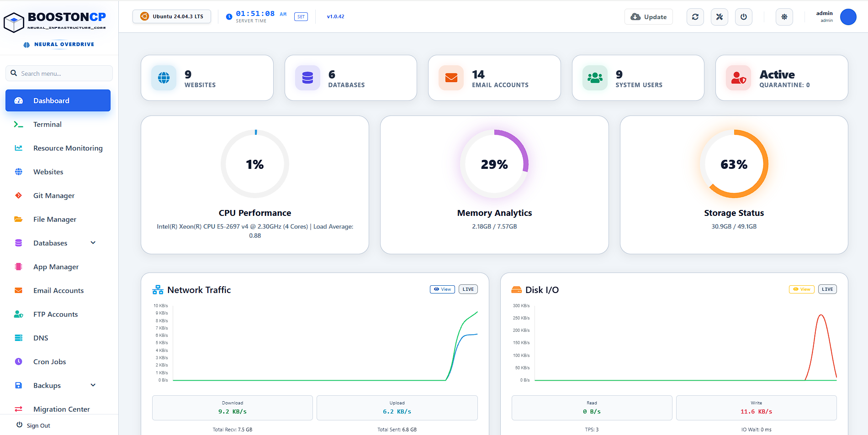Open the Terminal menu item

point(58,124)
